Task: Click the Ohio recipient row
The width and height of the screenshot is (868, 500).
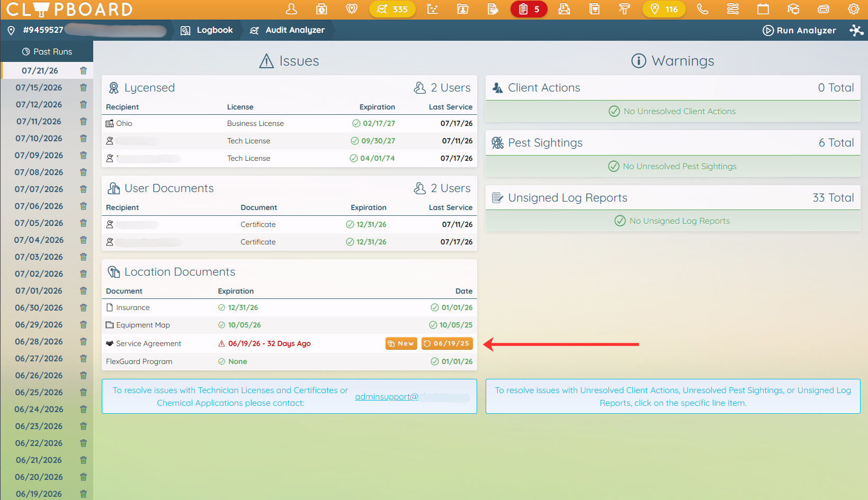Action: click(289, 123)
